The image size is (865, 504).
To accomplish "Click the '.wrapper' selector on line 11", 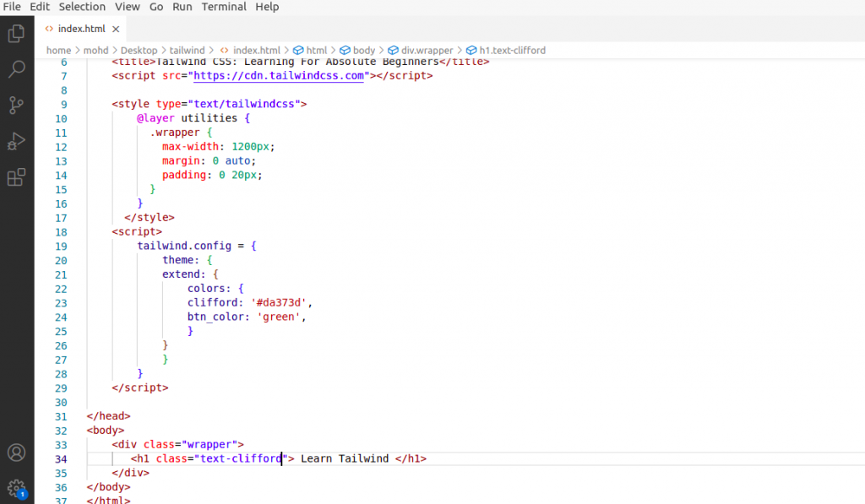I will click(x=174, y=133).
